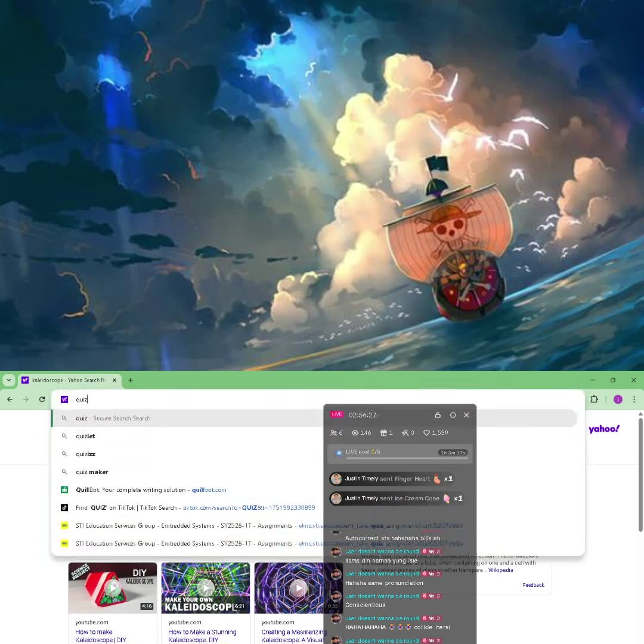Click the heart icon showing 1,539 likes
This screenshot has width=644, height=644.
click(426, 433)
